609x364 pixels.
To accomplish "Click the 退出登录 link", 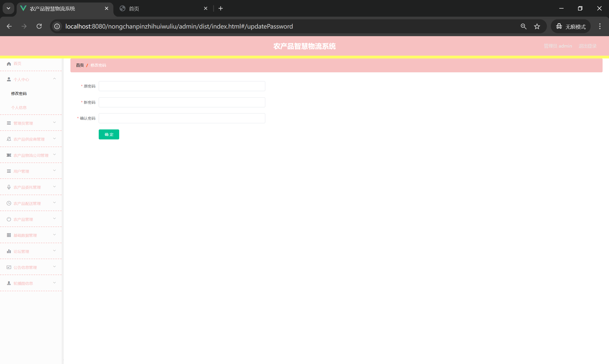I will pos(587,46).
